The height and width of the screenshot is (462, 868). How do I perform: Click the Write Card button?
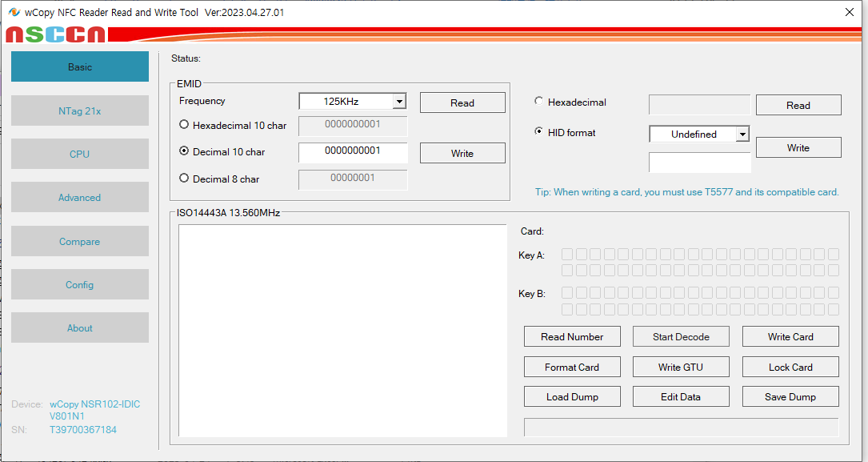[x=790, y=336]
